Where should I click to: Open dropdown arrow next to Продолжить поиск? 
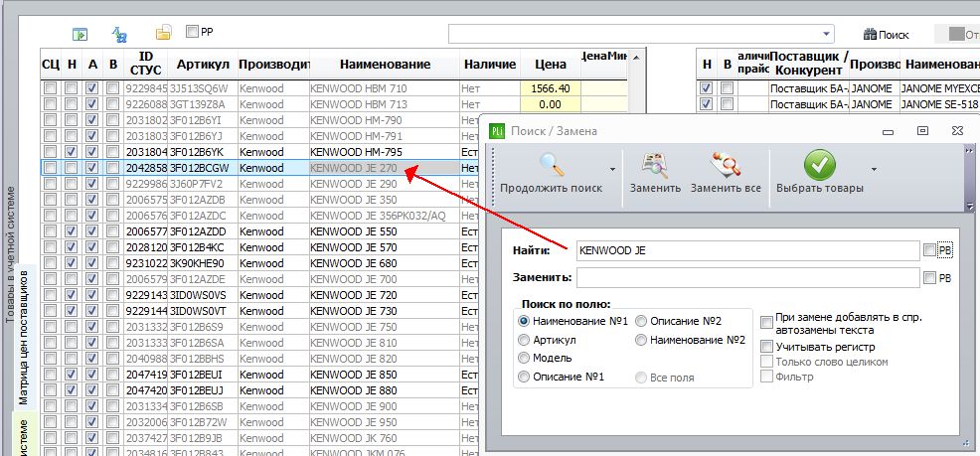coord(612,169)
